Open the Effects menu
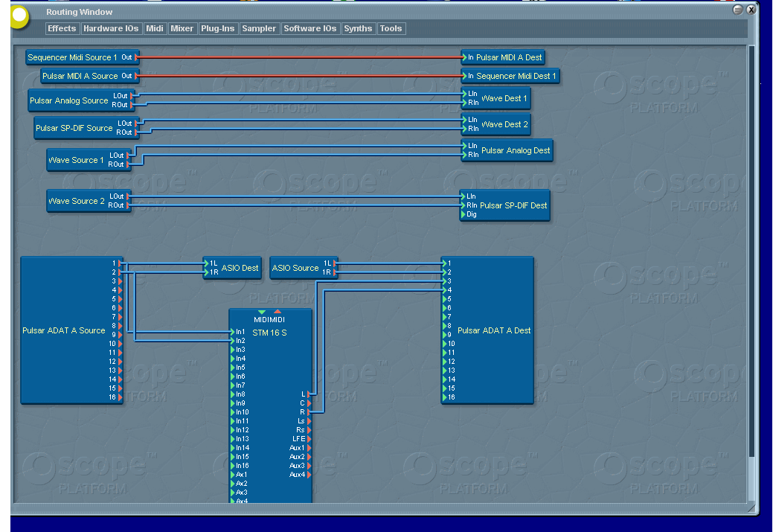 [62, 28]
